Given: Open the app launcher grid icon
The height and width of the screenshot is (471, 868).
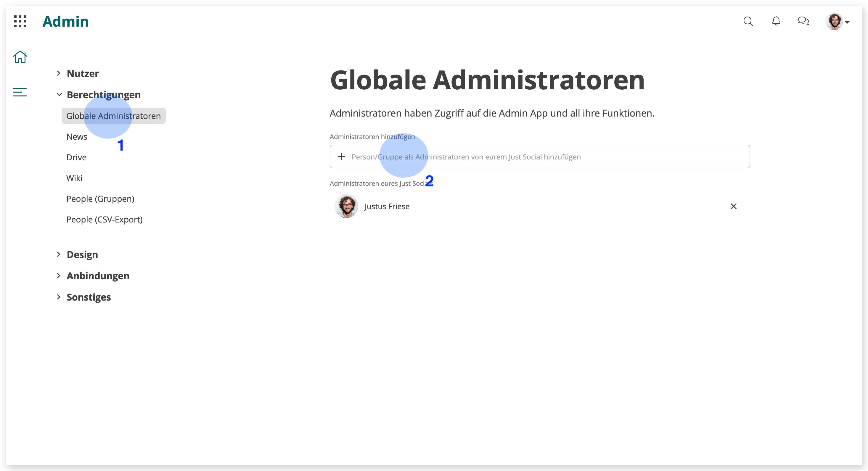Looking at the screenshot, I should point(20,21).
